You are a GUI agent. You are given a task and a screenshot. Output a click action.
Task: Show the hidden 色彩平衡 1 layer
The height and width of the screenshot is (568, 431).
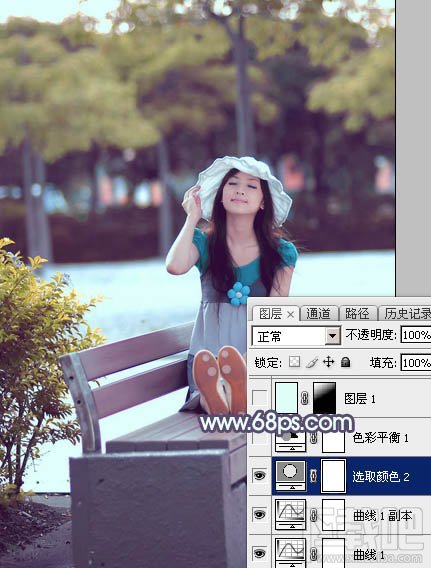(x=260, y=438)
